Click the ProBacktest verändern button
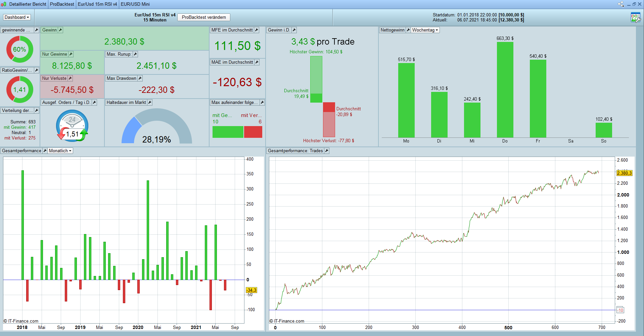Image resolution: width=644 pixels, height=336 pixels. (204, 17)
